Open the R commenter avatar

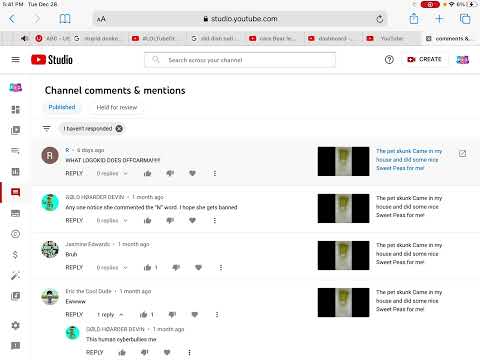50,155
